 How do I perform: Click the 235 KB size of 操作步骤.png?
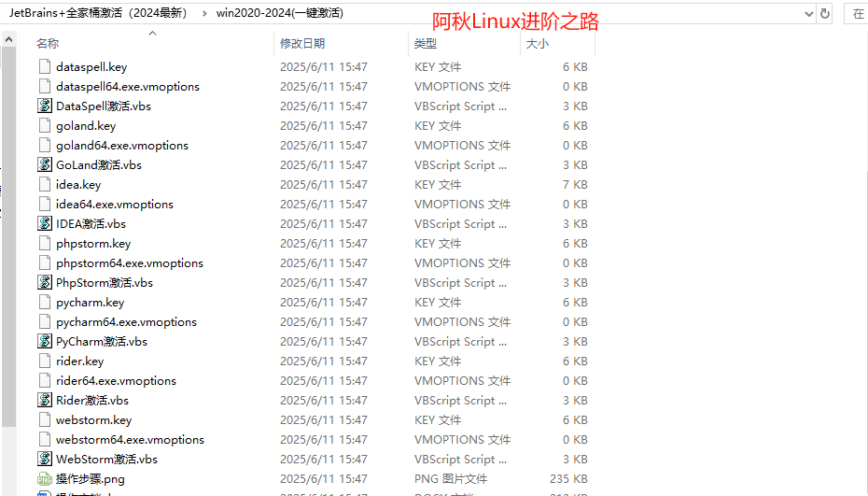(x=568, y=479)
